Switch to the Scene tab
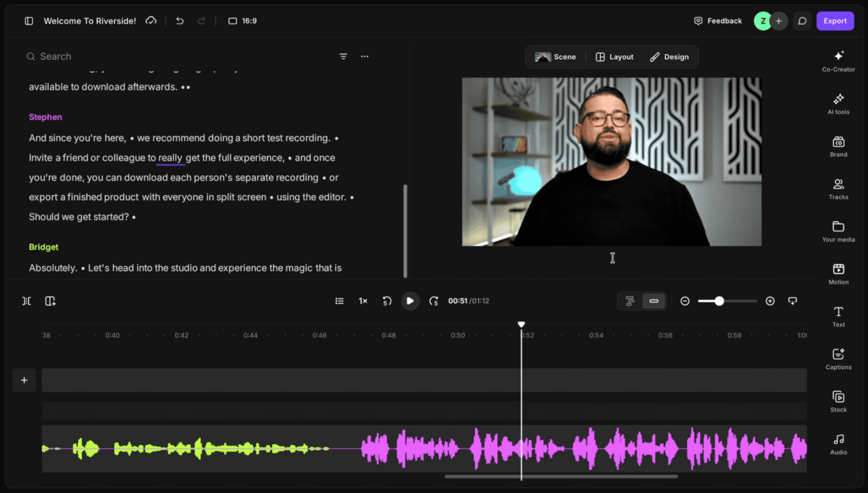This screenshot has height=493, width=868. pos(556,57)
